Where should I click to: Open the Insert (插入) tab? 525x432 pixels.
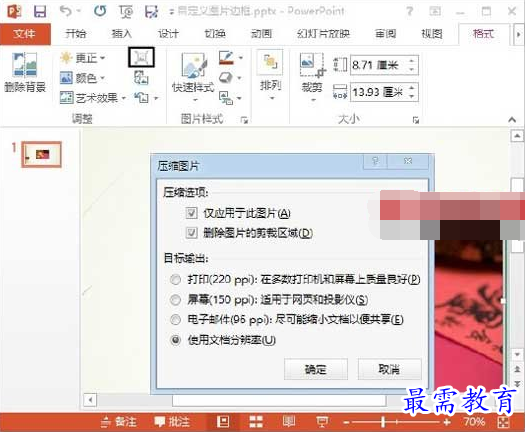(122, 34)
